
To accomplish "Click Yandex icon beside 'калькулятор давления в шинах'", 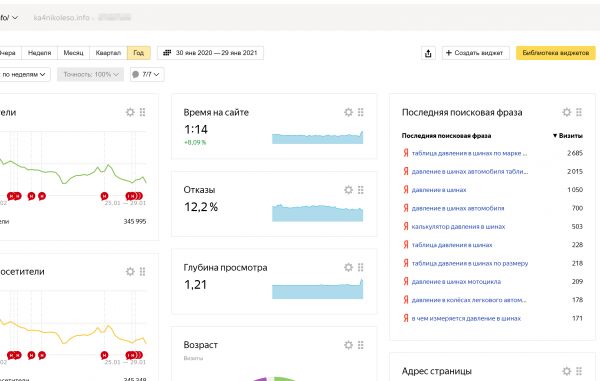I will point(406,226).
